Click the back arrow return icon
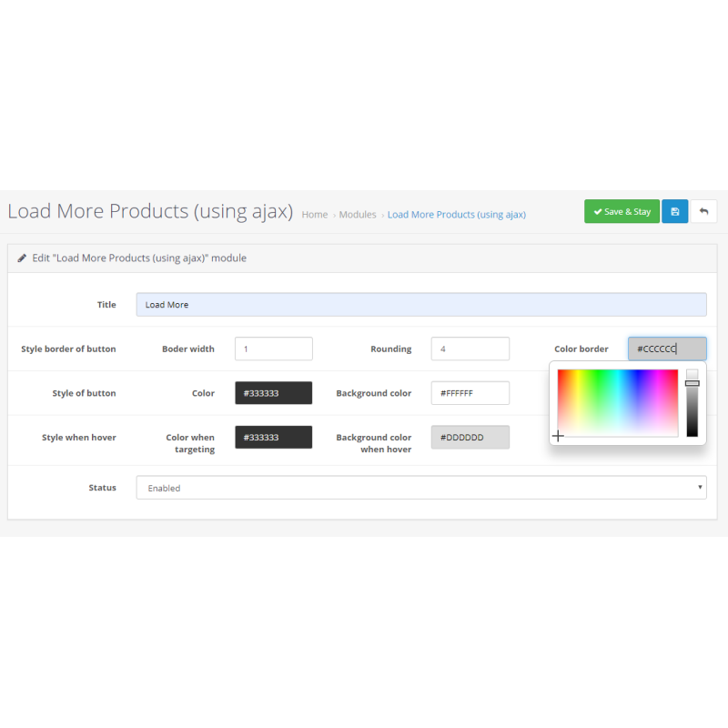Image resolution: width=728 pixels, height=728 pixels. pyautogui.click(x=703, y=211)
